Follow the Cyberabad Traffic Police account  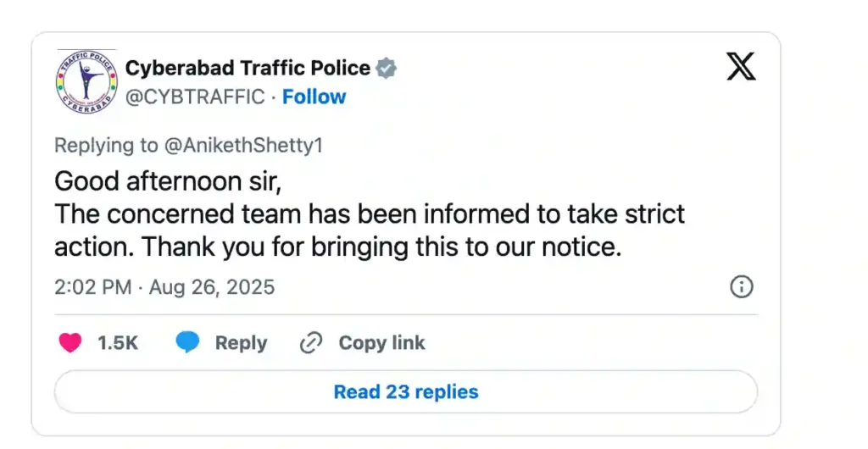[x=314, y=97]
